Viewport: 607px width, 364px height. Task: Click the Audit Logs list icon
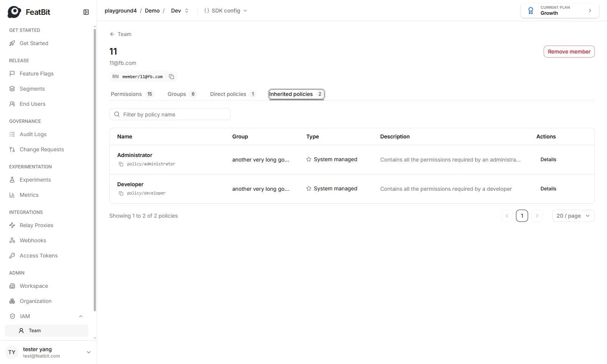12,134
